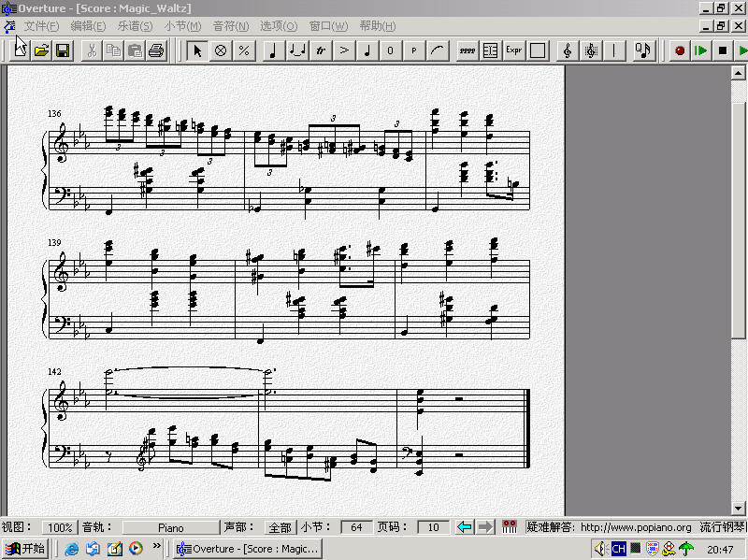Open the http://www.popiano.org link
Viewport: 748px width, 560px height.
pos(636,527)
